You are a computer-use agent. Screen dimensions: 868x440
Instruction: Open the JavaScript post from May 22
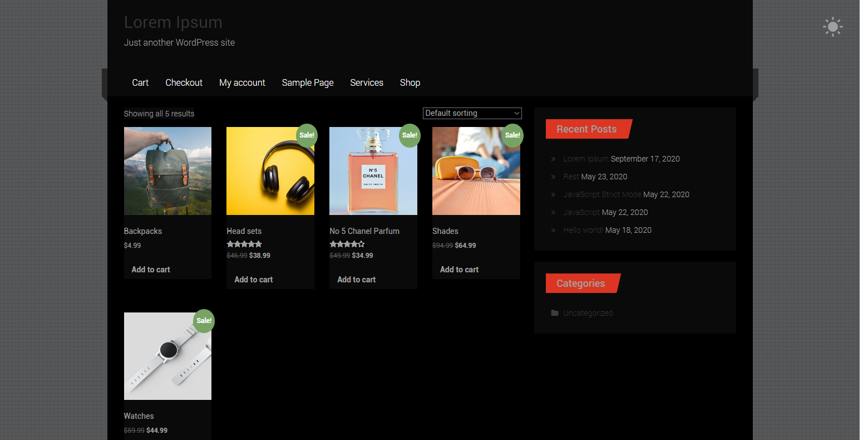click(581, 212)
